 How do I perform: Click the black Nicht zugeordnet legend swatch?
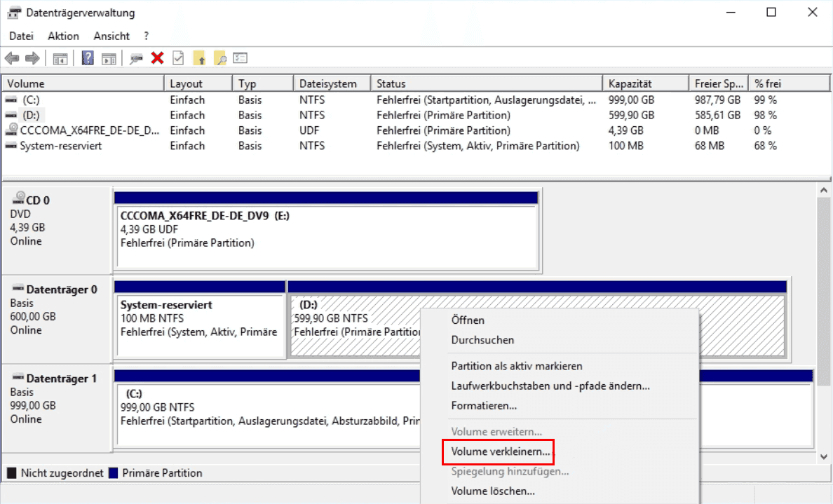(12, 472)
